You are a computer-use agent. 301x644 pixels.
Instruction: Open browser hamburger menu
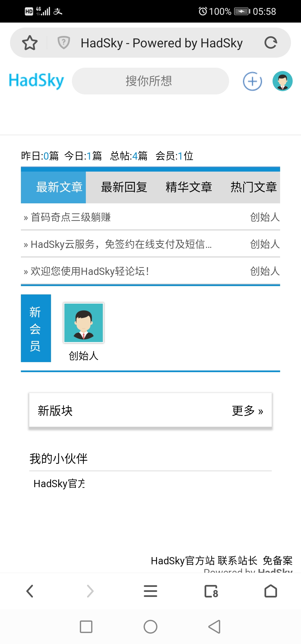(151, 591)
